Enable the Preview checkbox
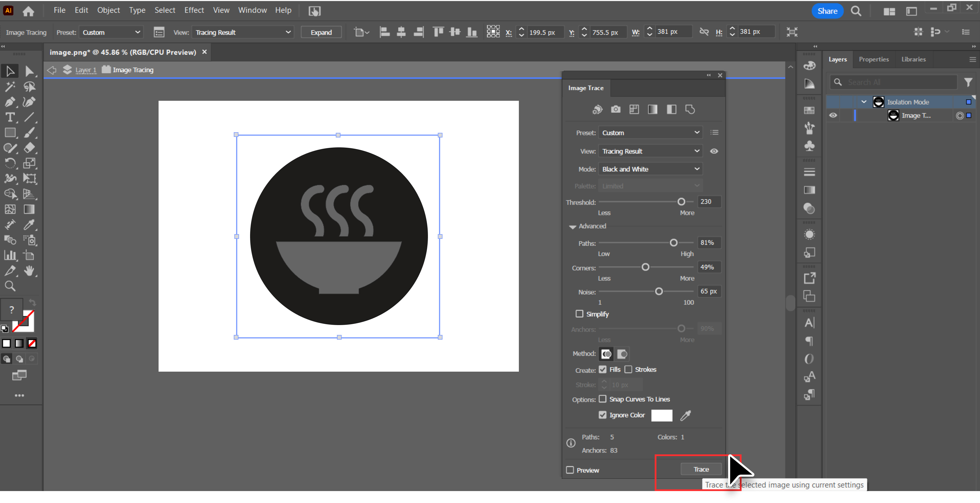The height and width of the screenshot is (503, 980). tap(570, 470)
